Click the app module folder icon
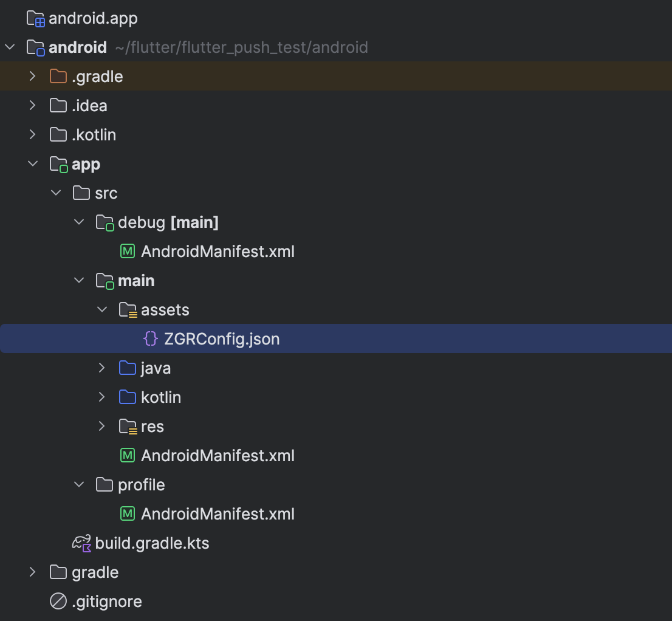The image size is (672, 621). [x=59, y=164]
